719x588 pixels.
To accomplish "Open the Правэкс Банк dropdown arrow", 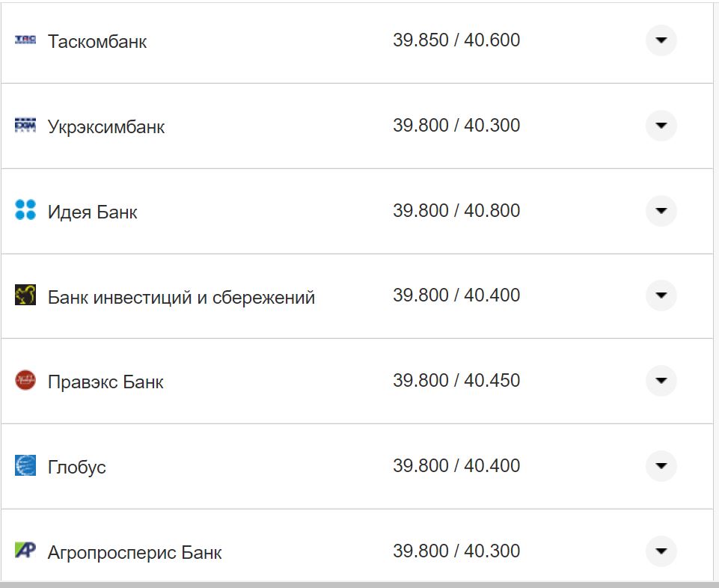I will [661, 381].
